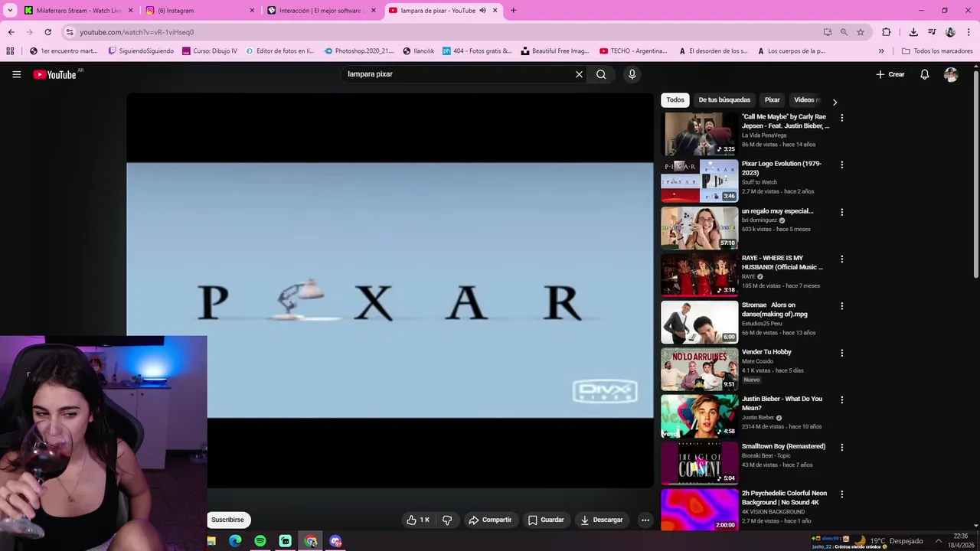Screen dimensions: 980x551
Task: Start voice search with microphone
Action: coord(632,74)
